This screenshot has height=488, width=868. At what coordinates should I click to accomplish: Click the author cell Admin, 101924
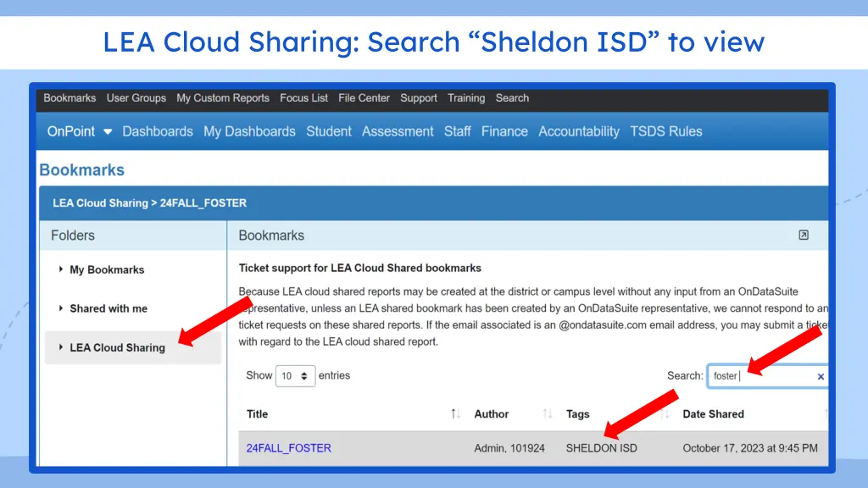tap(509, 448)
